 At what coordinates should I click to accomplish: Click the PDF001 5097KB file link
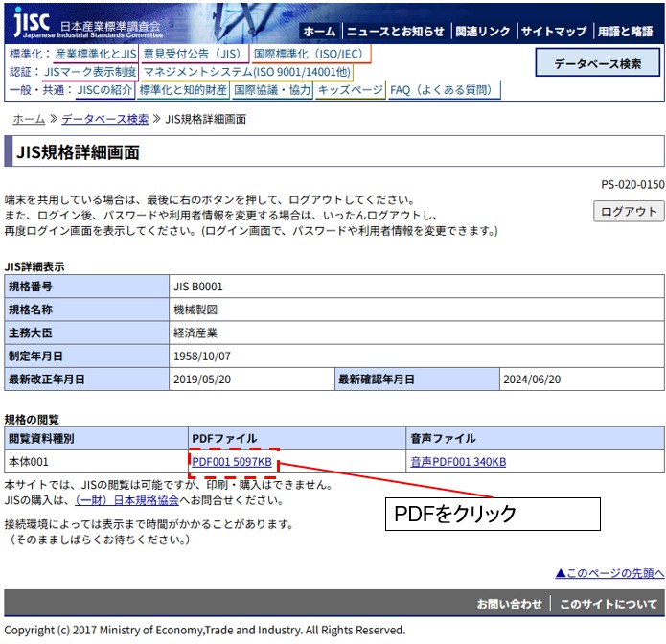coord(232,463)
